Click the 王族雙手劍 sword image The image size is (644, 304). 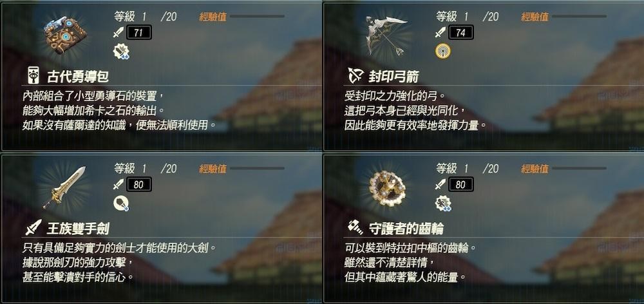(64, 187)
